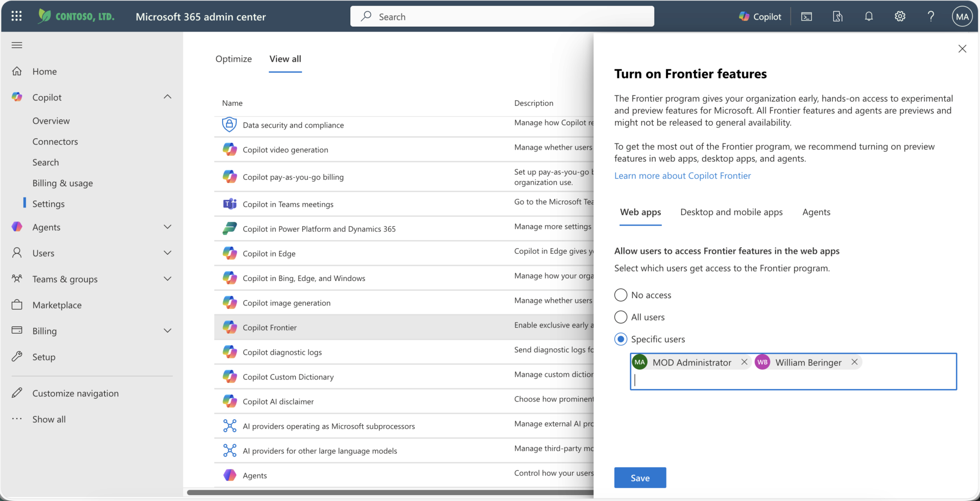
Task: Switch to the Optimize tab
Action: click(234, 59)
